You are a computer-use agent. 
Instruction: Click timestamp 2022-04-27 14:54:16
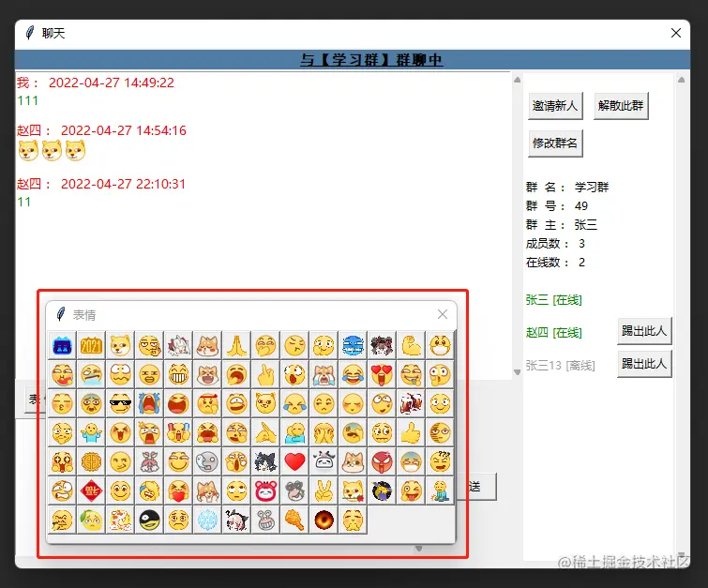click(123, 130)
